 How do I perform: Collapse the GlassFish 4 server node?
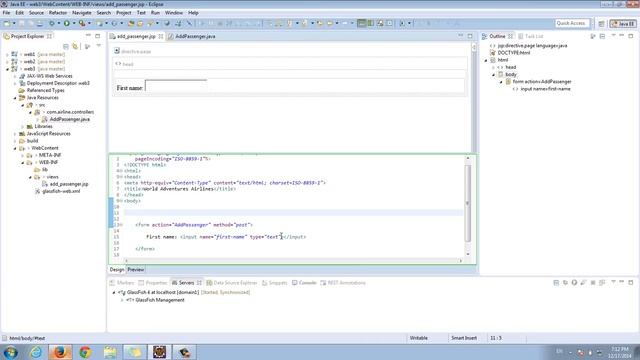(114, 293)
